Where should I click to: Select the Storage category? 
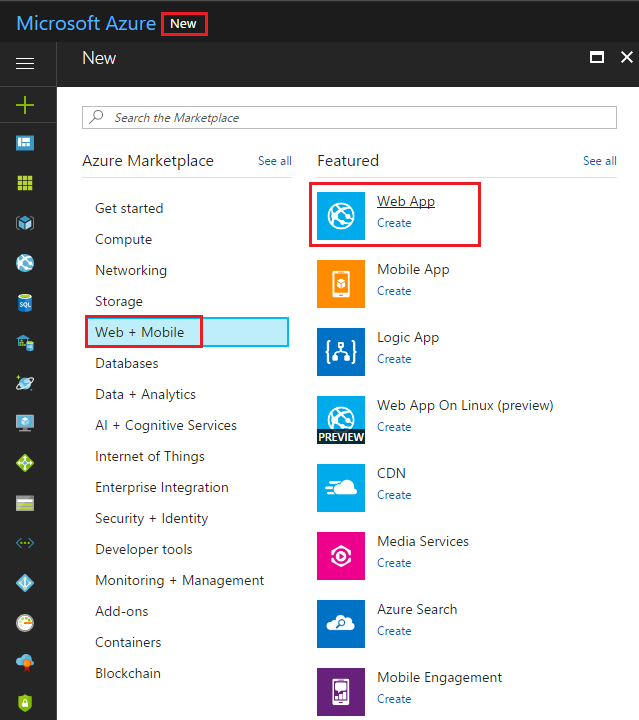[119, 302]
